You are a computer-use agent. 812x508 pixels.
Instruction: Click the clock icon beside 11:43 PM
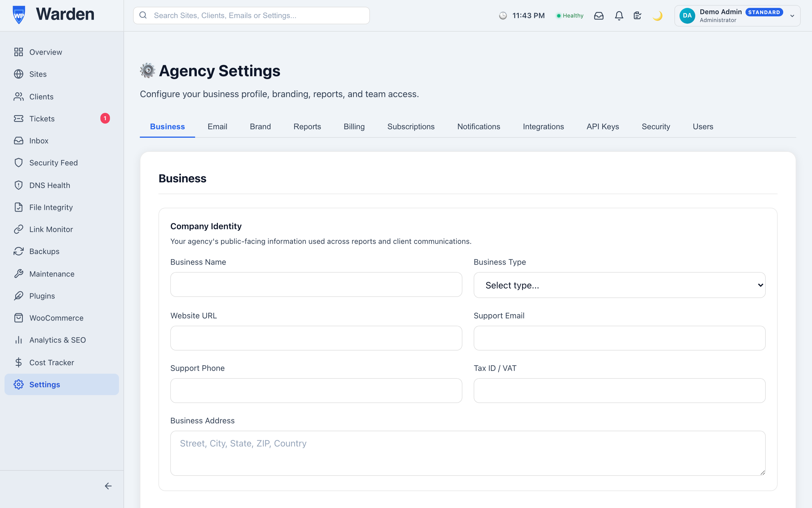(503, 16)
